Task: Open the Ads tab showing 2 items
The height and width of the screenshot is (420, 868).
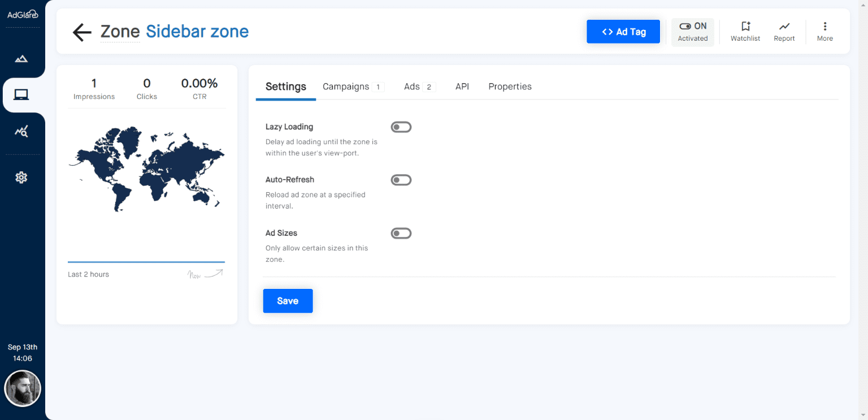Action: [x=413, y=86]
